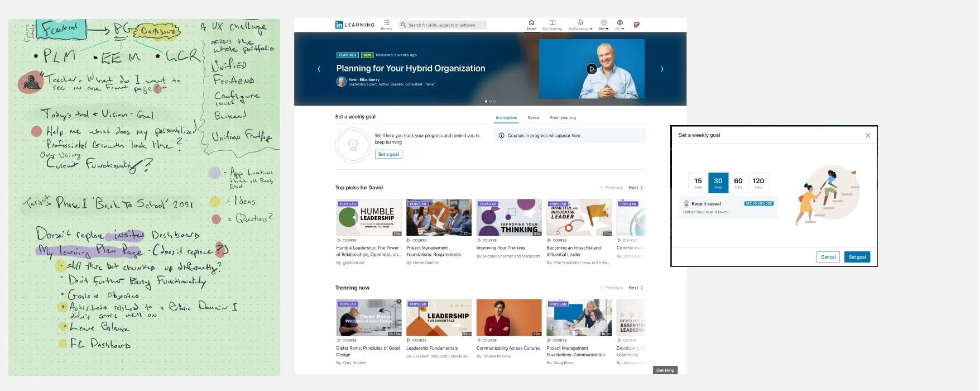Click the Get Help button
980x391 pixels.
[665, 370]
